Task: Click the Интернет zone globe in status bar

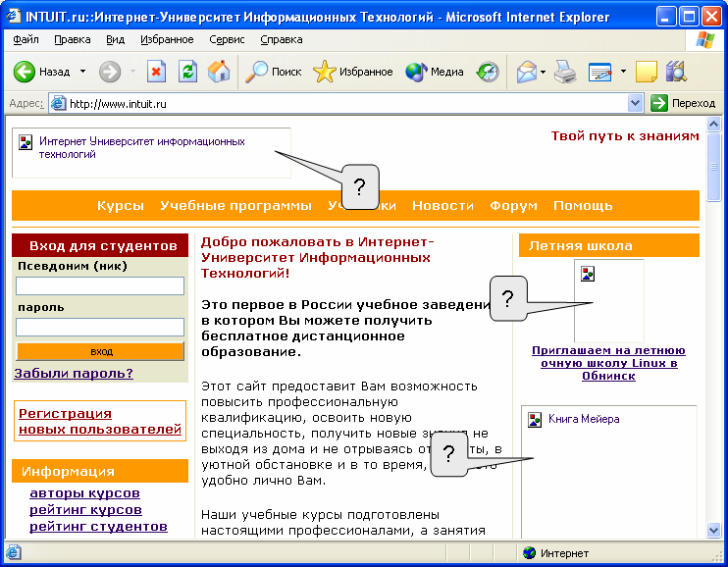Action: click(529, 553)
